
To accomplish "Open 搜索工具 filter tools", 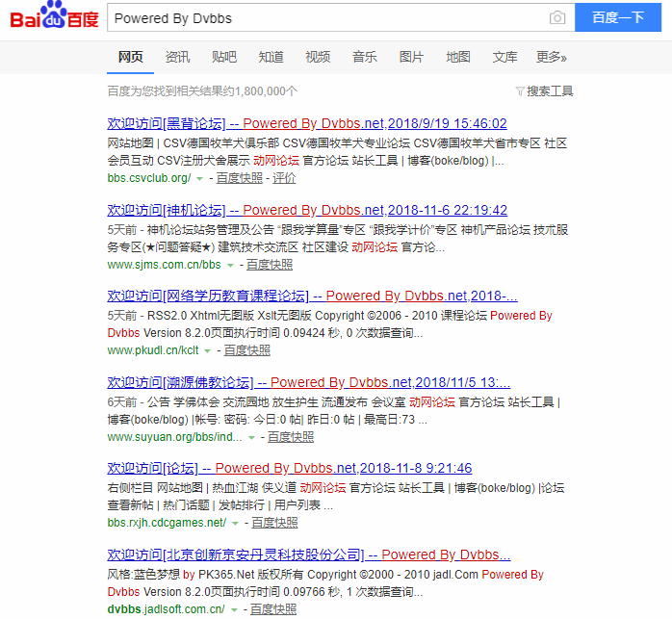I will coord(550,91).
